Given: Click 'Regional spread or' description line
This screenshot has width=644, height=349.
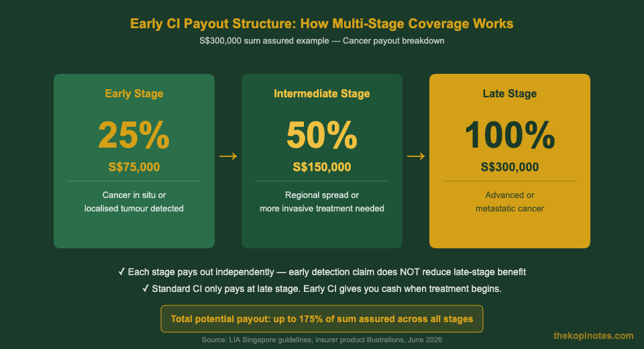Looking at the screenshot, I should point(321,195).
